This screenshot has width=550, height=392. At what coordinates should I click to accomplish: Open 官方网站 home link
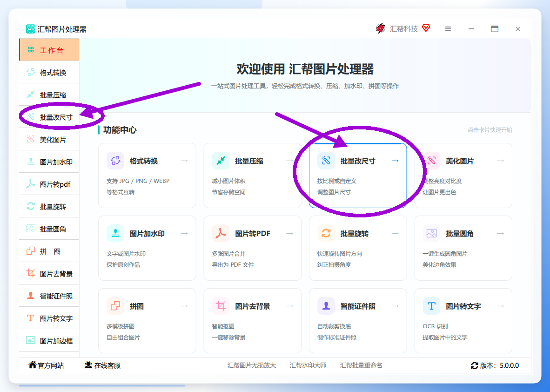(x=46, y=365)
